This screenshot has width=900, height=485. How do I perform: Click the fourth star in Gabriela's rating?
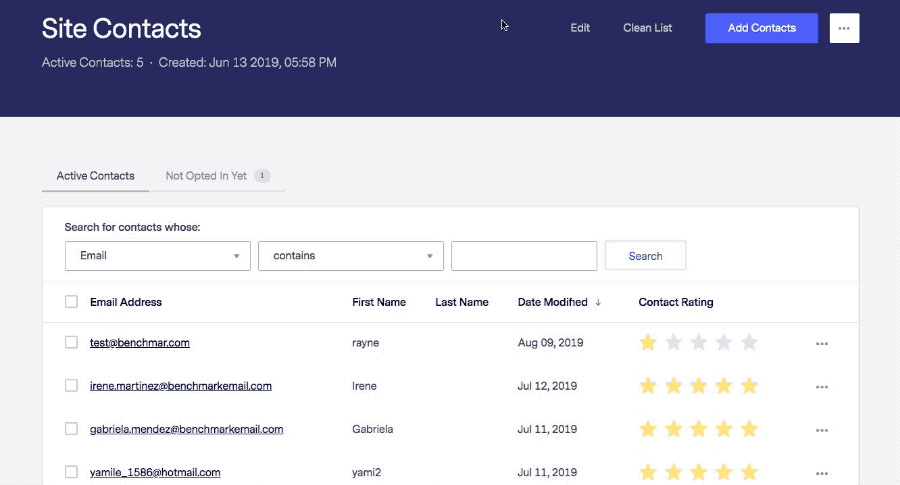pyautogui.click(x=724, y=429)
